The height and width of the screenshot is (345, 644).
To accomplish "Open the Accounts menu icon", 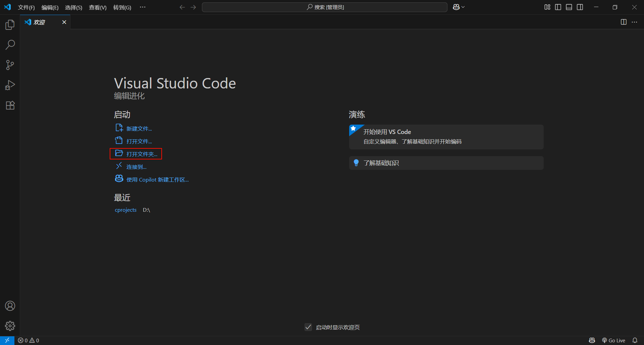I will tap(10, 306).
